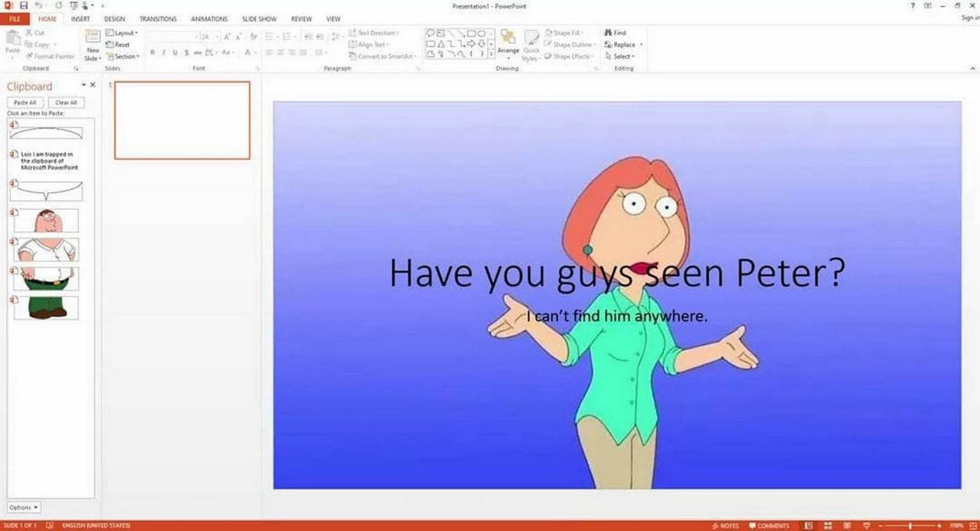
Task: Toggle Italic formatting
Action: point(164,52)
